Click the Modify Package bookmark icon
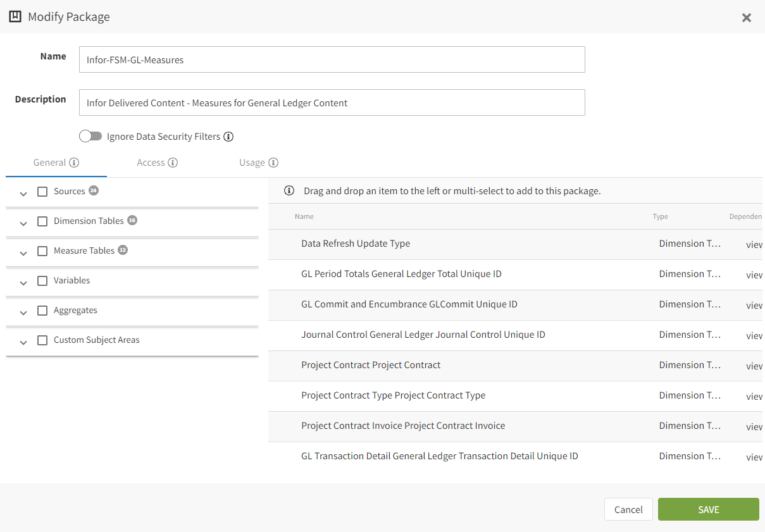The width and height of the screenshot is (765, 532). pyautogui.click(x=15, y=16)
